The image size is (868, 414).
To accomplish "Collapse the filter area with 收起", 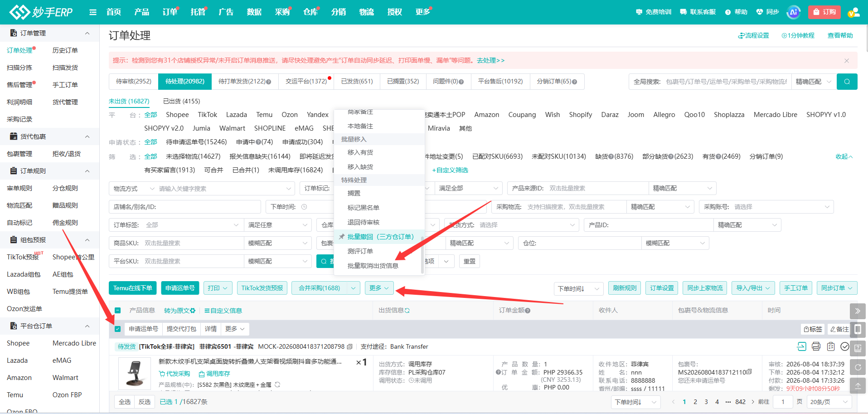I will [x=844, y=156].
